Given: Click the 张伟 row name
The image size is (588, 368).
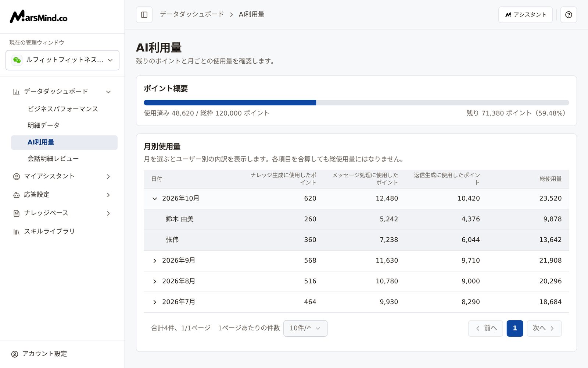Looking at the screenshot, I should [x=172, y=240].
